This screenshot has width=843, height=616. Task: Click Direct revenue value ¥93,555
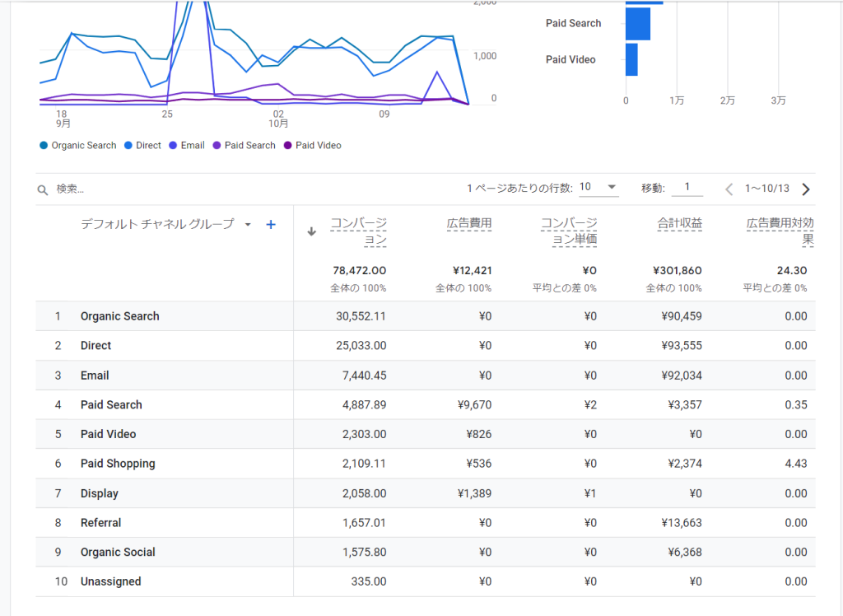(681, 345)
